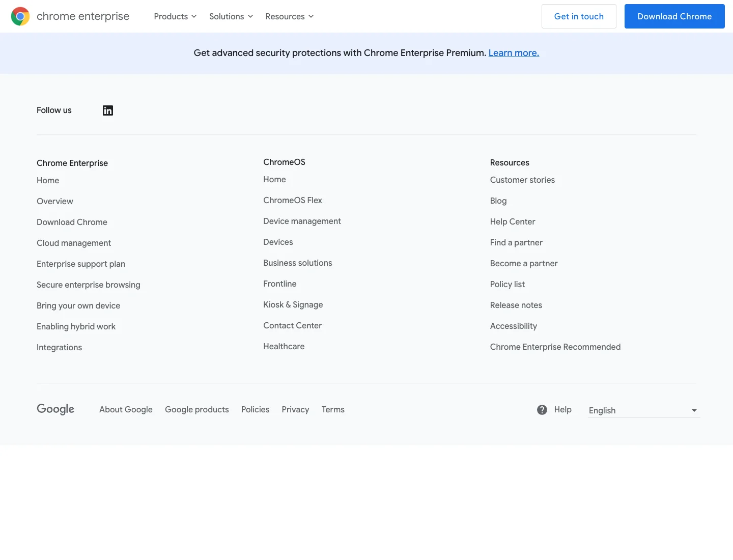Click Become a partner link
Viewport: 733px width, 560px height.
point(524,263)
